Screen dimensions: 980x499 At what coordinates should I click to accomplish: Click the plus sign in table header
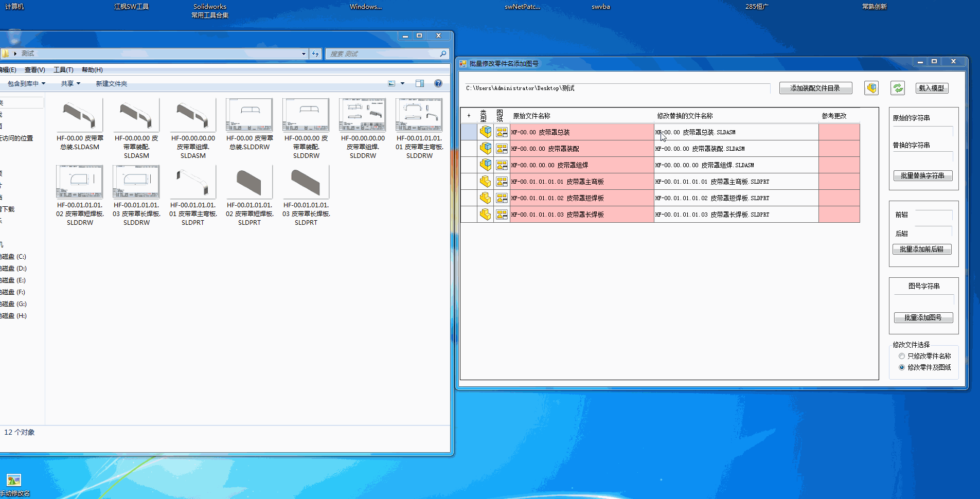[469, 116]
